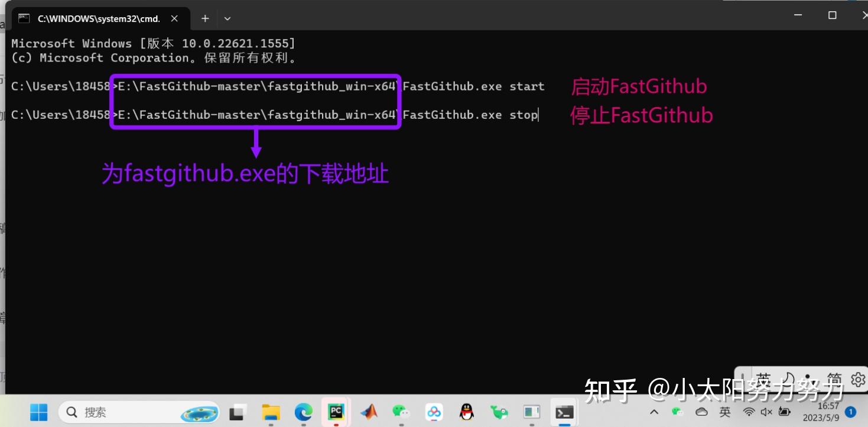This screenshot has height=427, width=868.
Task: Launch Microsoft Edge browser
Action: [x=303, y=412]
